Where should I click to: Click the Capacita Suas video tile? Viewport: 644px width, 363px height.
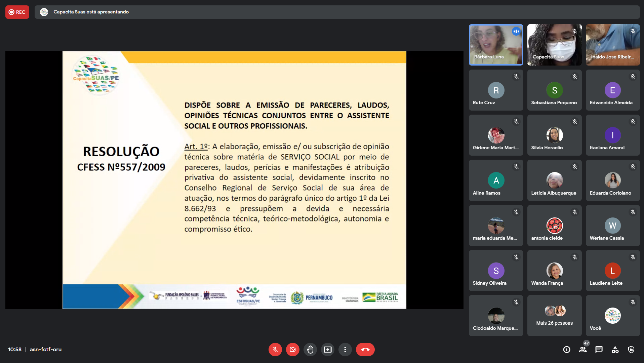[x=554, y=45]
